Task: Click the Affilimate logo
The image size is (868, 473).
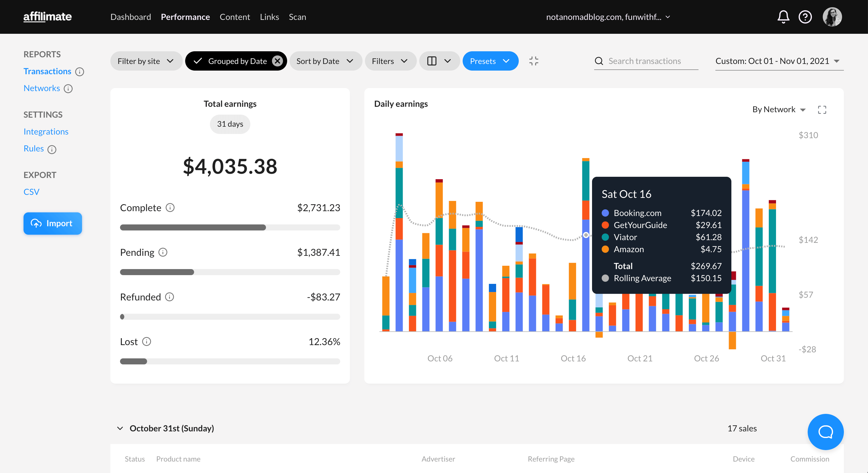Action: click(48, 17)
